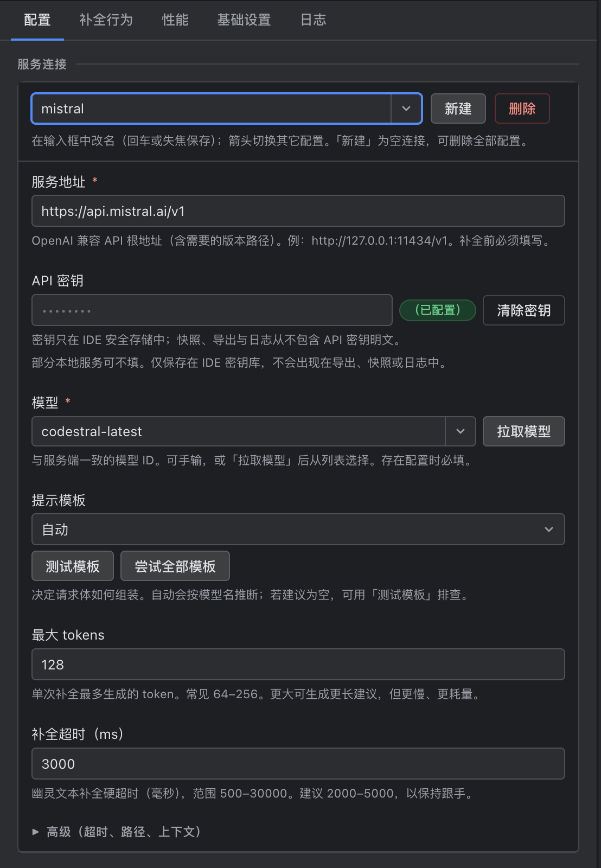The image size is (601, 868).
Task: Click the 测试模板 button
Action: [x=73, y=566]
